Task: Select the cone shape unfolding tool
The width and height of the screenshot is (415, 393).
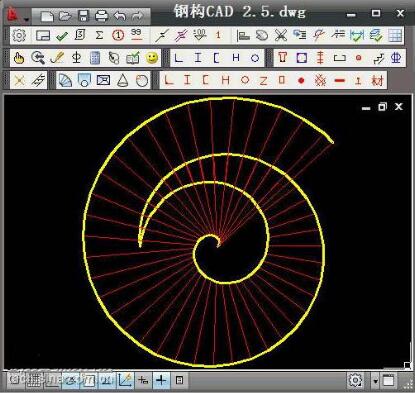Action: 123,80
